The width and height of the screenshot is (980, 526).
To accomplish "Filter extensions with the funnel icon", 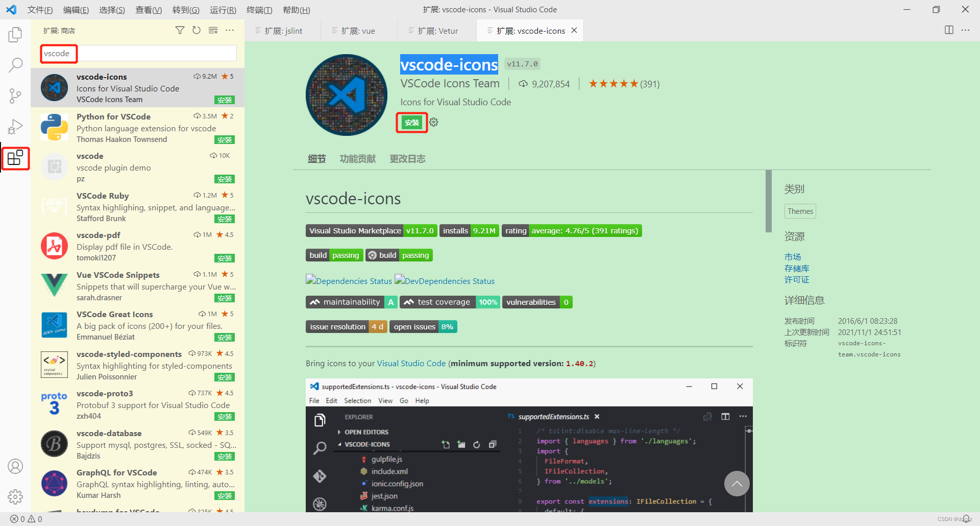I will coord(180,31).
